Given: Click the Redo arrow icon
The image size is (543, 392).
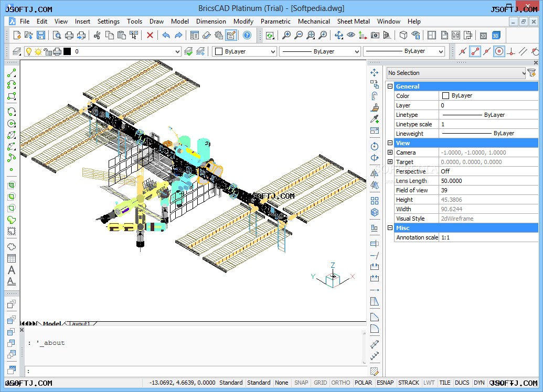Looking at the screenshot, I should [178, 35].
